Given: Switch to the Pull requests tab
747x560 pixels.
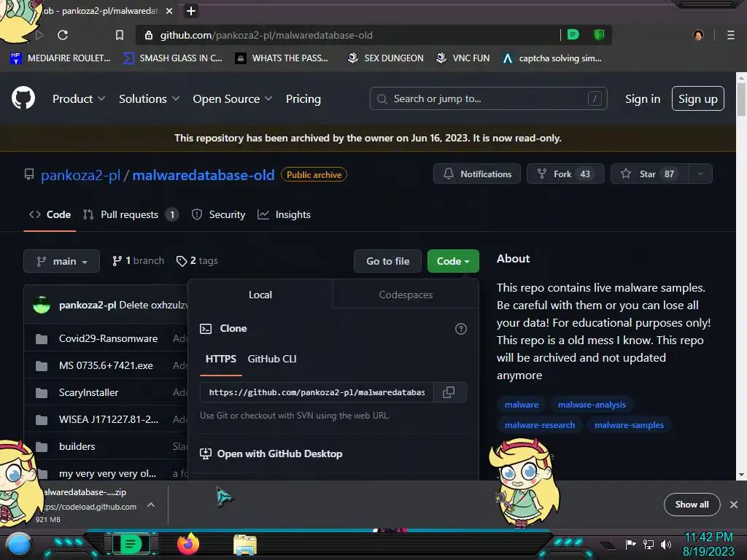Looking at the screenshot, I should click(131, 215).
